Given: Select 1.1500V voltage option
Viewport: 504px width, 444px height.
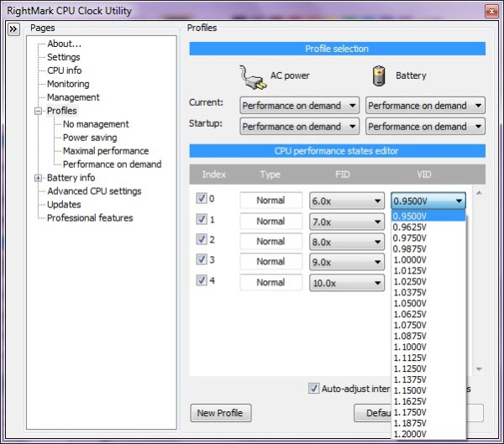Looking at the screenshot, I should pos(428,390).
